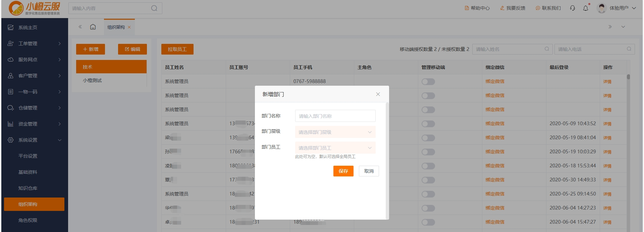Click the double-left arrow tab scroll icon

click(80, 27)
